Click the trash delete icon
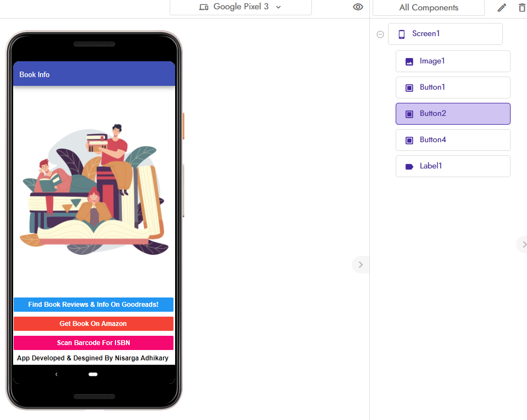 coord(522,8)
